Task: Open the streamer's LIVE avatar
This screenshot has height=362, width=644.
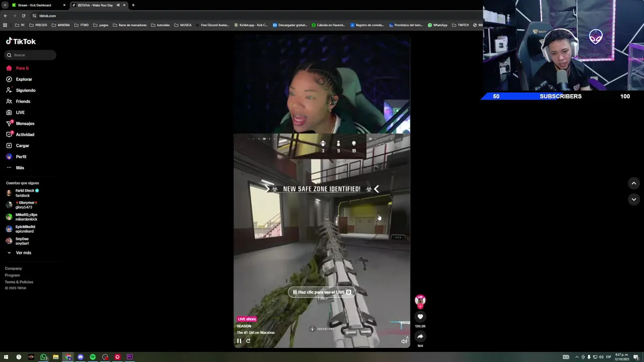Action: tap(420, 300)
